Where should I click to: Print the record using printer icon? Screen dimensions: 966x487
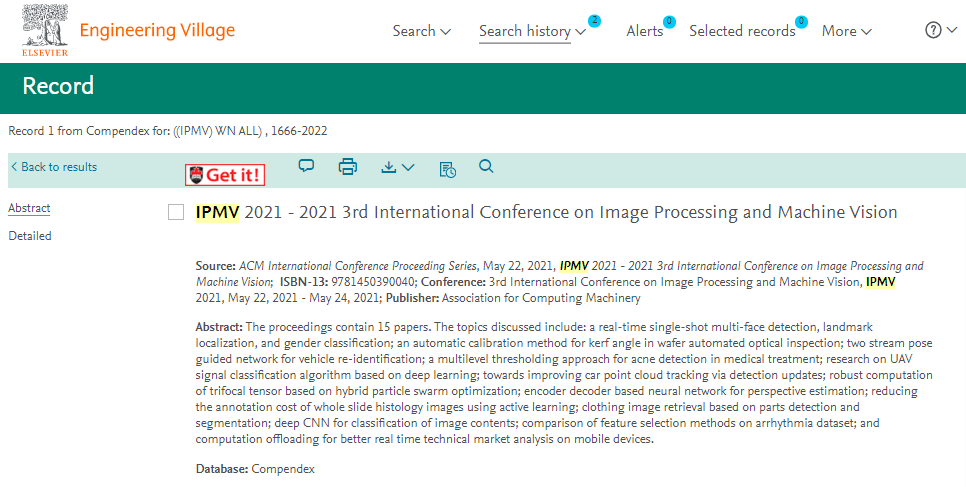point(348,166)
